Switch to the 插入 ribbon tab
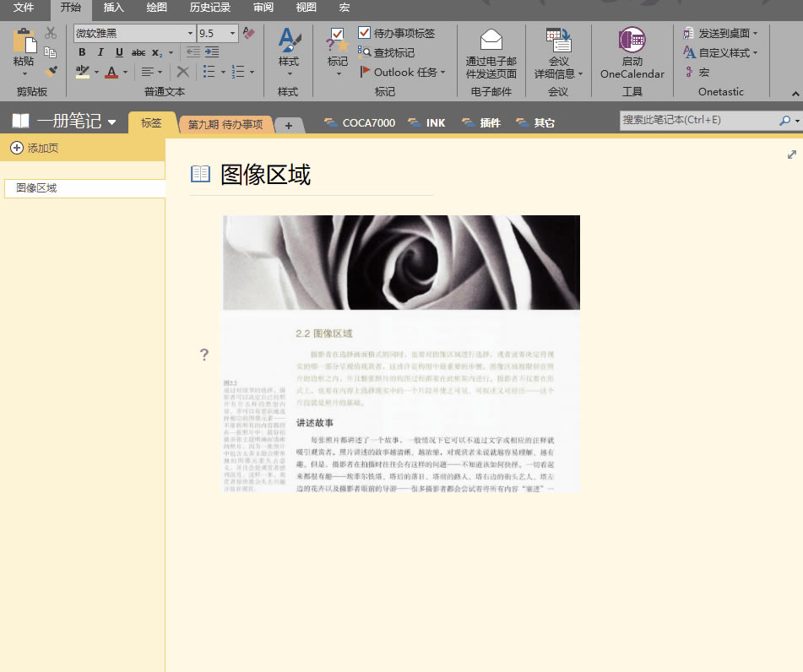803x672 pixels. point(115,8)
